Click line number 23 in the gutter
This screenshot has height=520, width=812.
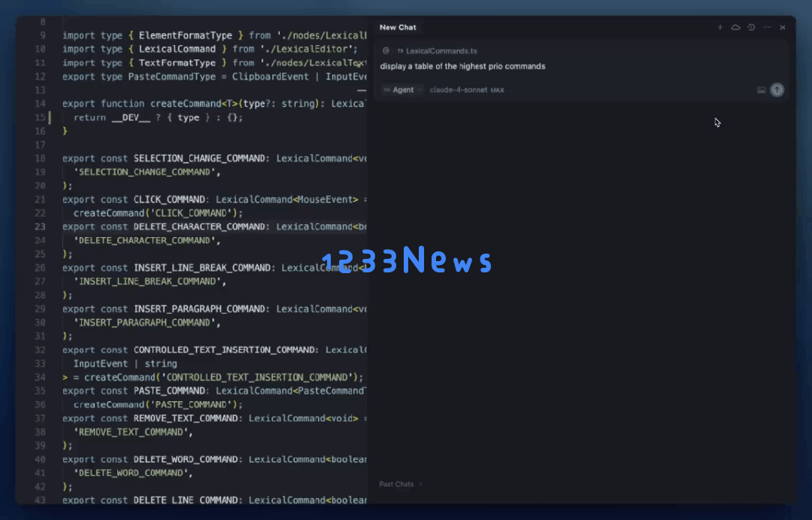coord(40,227)
